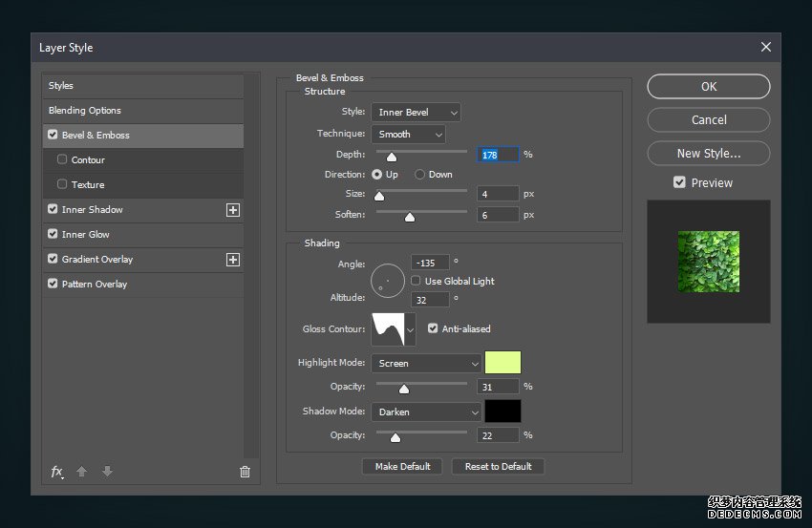Enable Use Global Light checkbox

click(x=416, y=281)
